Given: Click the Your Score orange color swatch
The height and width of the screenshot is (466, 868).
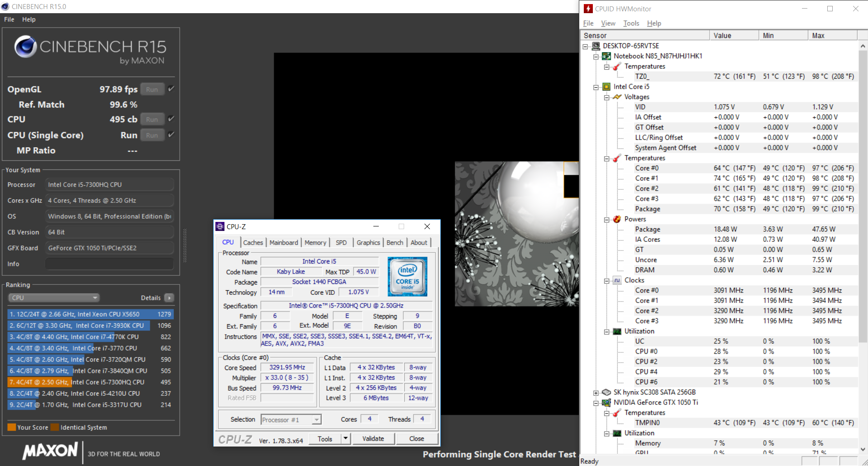Looking at the screenshot, I should [x=12, y=427].
